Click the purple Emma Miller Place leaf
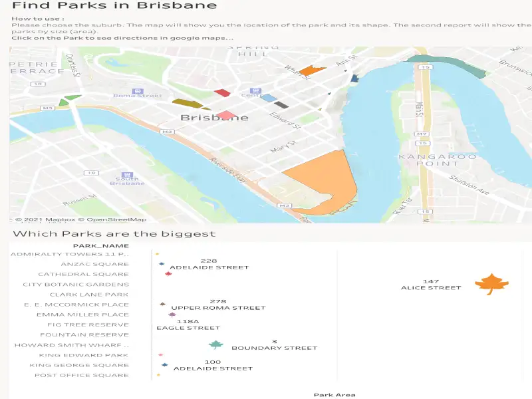 (x=172, y=315)
